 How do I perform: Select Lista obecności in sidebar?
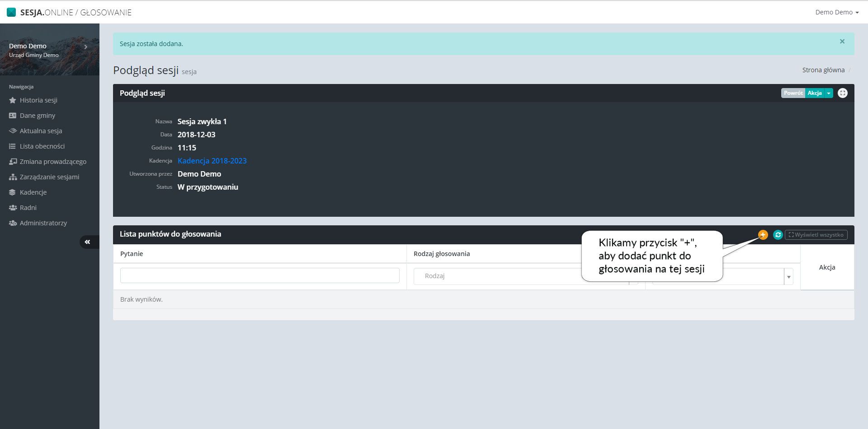click(42, 146)
